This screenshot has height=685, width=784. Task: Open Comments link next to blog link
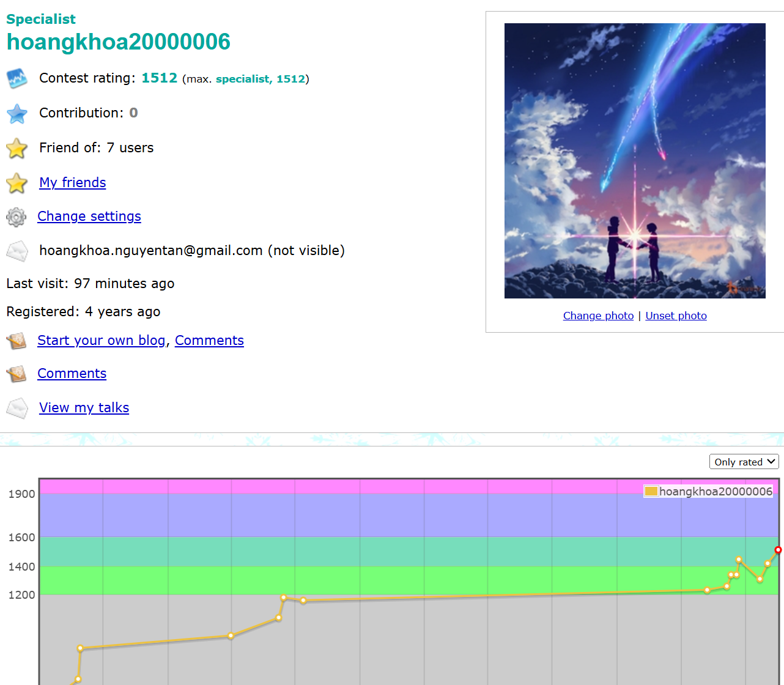tap(209, 341)
